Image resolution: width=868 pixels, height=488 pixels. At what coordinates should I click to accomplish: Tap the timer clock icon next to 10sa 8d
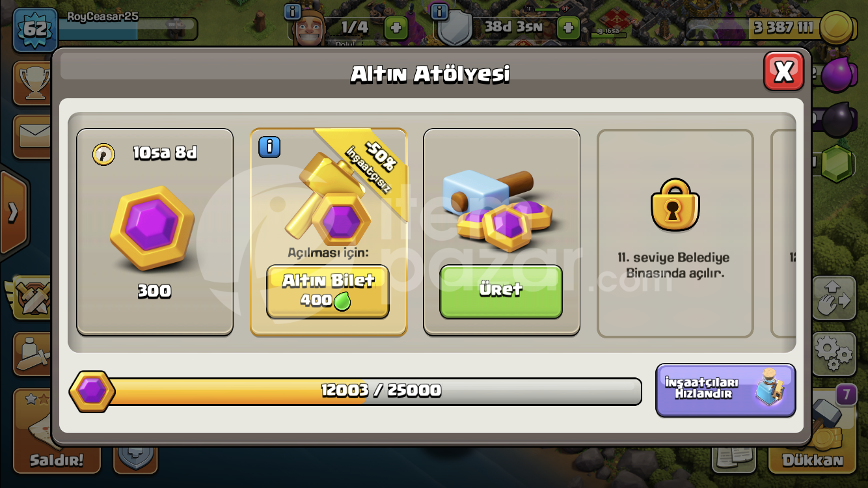pyautogui.click(x=103, y=154)
